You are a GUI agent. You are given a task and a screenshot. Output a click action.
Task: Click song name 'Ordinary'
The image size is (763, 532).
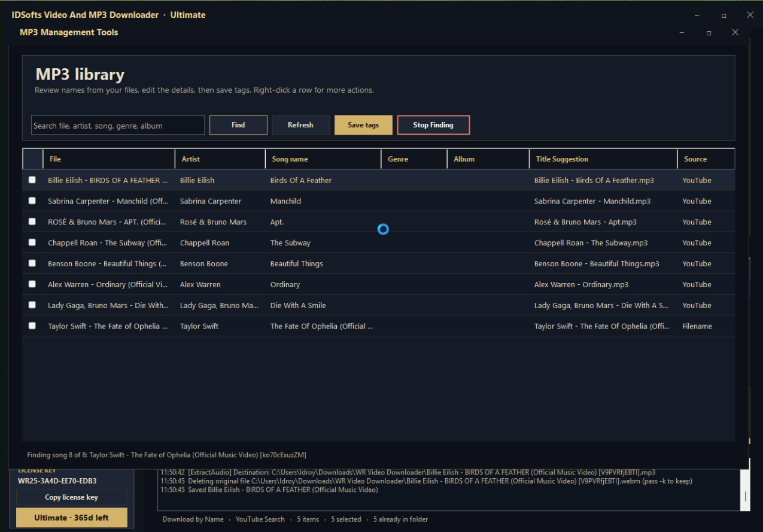tap(285, 285)
